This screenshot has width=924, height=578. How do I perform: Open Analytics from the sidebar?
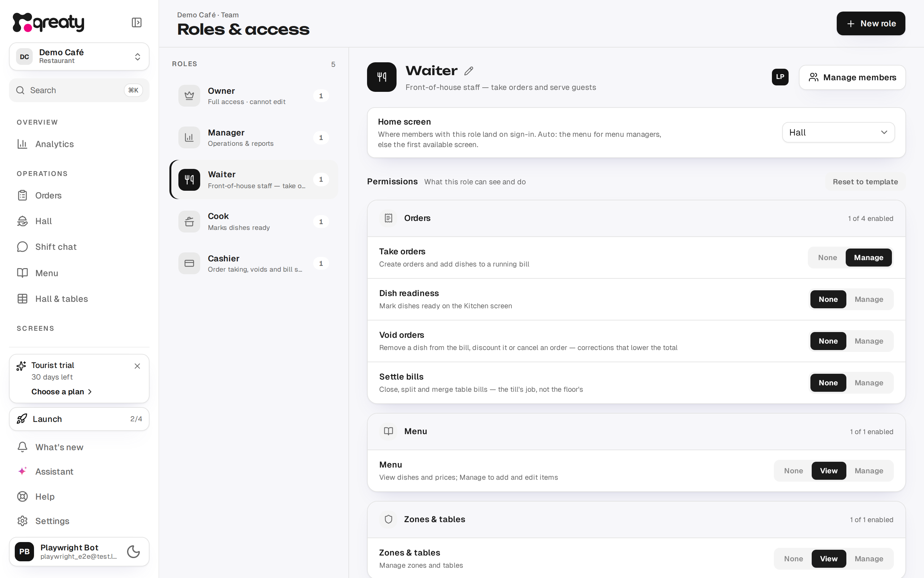pos(79,144)
